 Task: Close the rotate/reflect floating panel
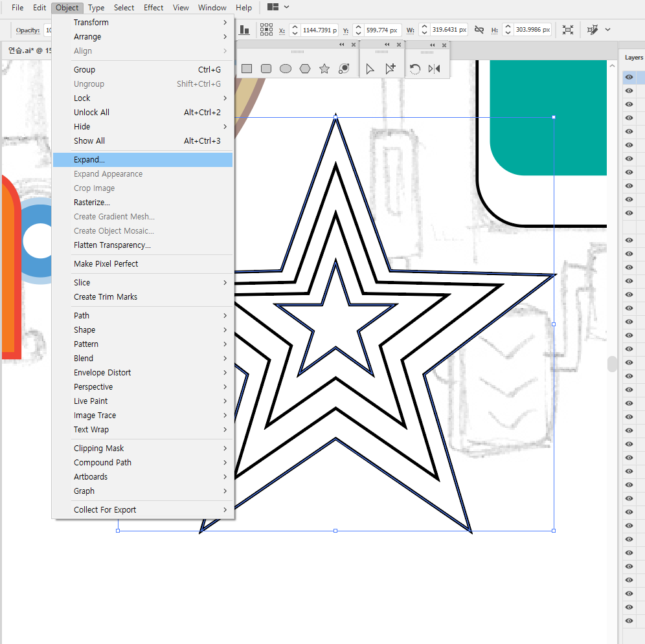444,45
